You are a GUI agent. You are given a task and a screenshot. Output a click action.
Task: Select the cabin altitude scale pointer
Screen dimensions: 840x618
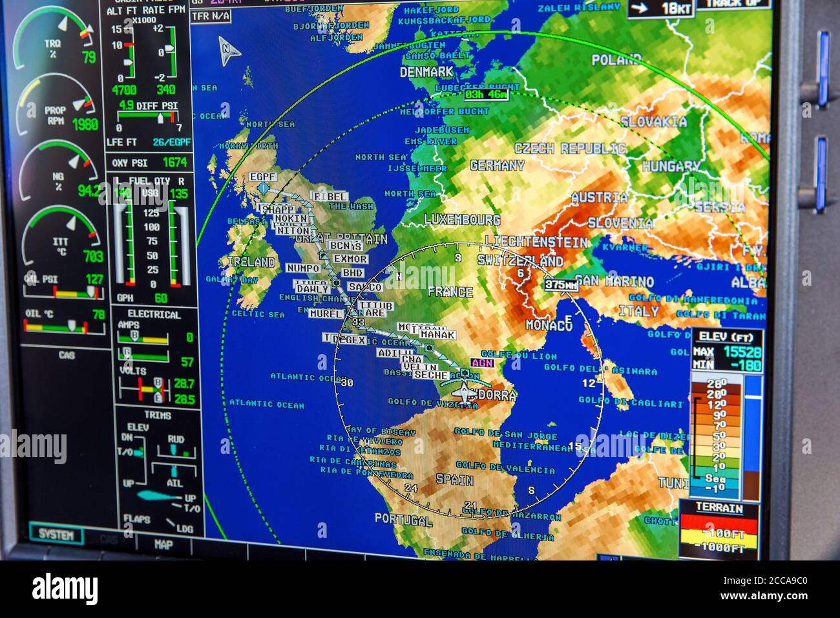click(128, 63)
